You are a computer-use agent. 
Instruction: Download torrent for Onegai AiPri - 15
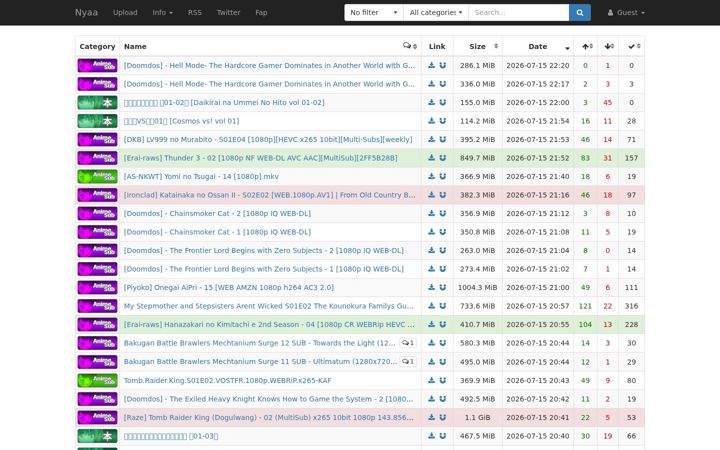(431, 287)
